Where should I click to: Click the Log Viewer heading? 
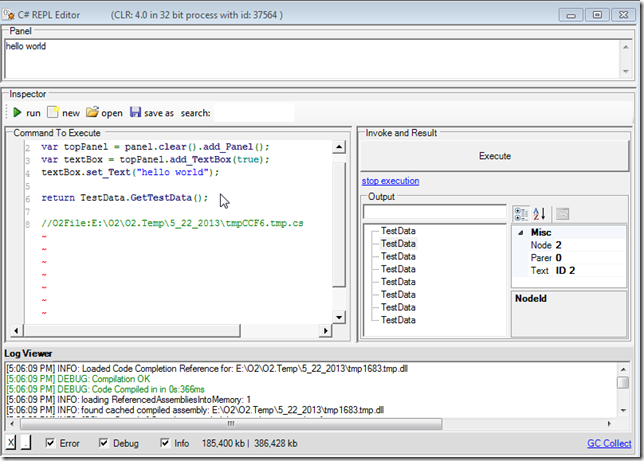28,353
